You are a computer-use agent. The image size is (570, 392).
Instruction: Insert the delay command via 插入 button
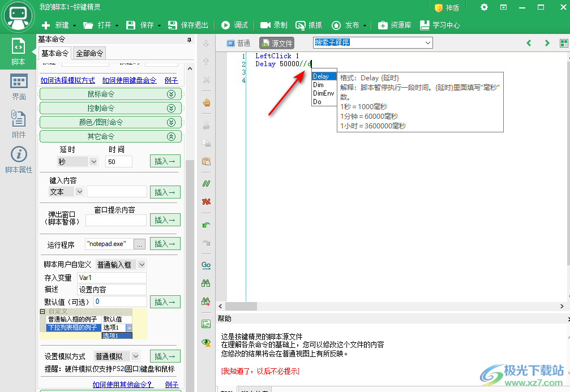[x=165, y=161]
